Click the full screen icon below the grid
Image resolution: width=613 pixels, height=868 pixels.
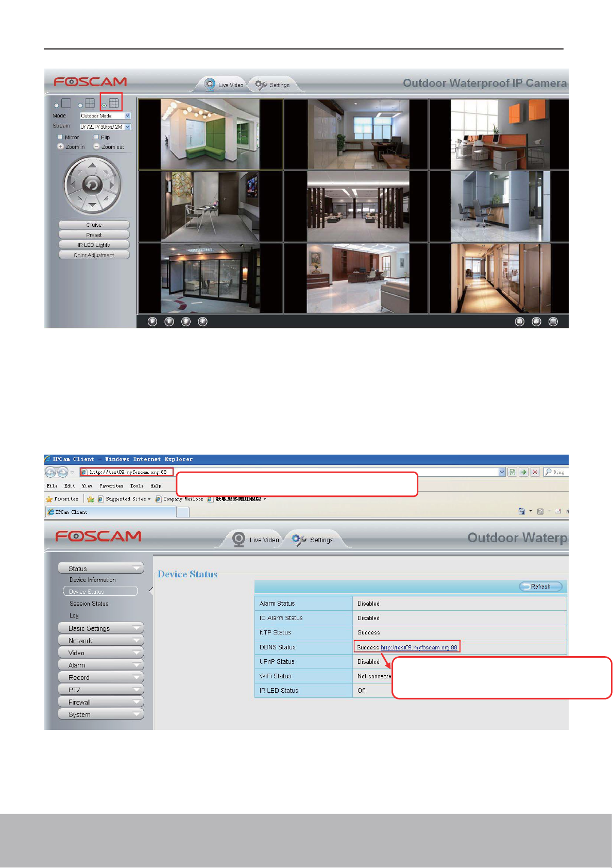(x=553, y=321)
